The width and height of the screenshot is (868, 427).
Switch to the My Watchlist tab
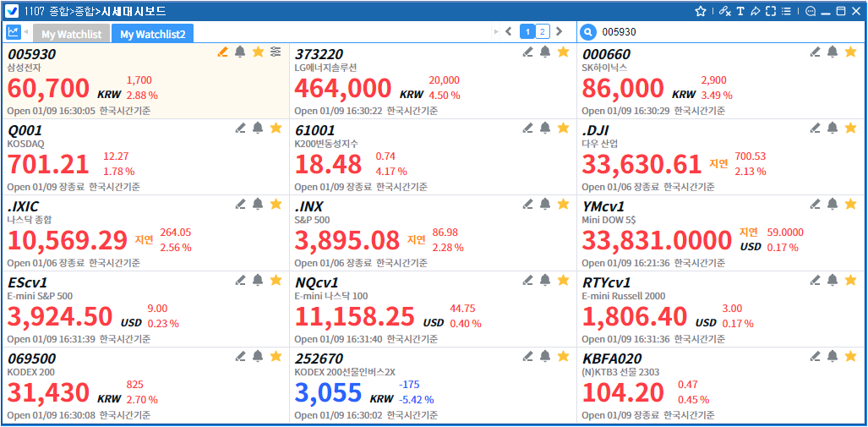[71, 34]
